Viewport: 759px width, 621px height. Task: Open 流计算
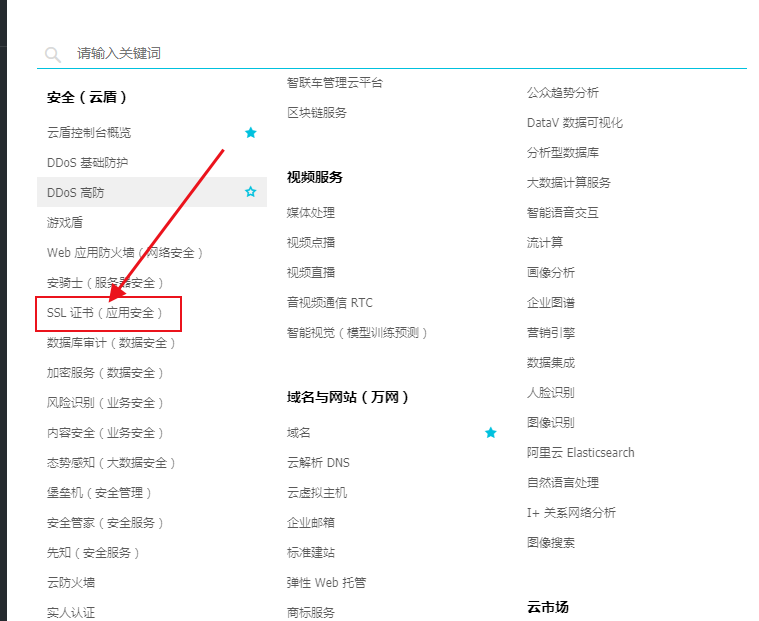pos(545,242)
